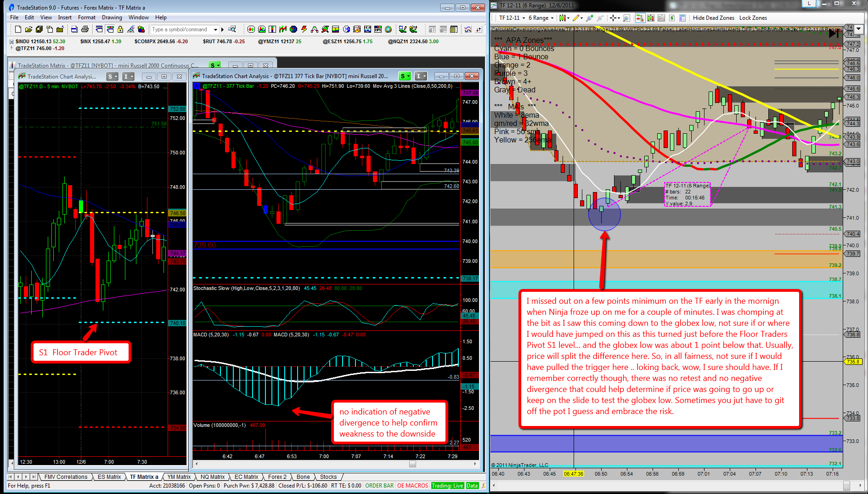Image resolution: width=868 pixels, height=494 pixels.
Task: Open a workspace using the folder icon
Action: [x=28, y=29]
